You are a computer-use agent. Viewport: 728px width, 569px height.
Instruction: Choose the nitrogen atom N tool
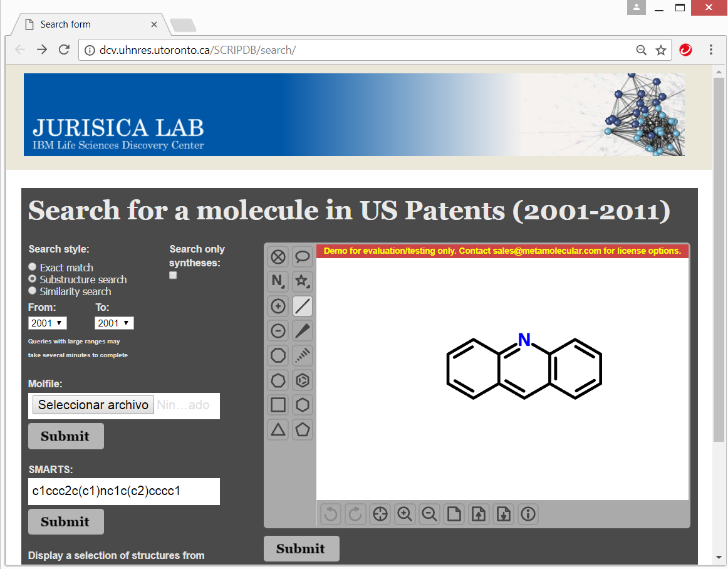(278, 281)
